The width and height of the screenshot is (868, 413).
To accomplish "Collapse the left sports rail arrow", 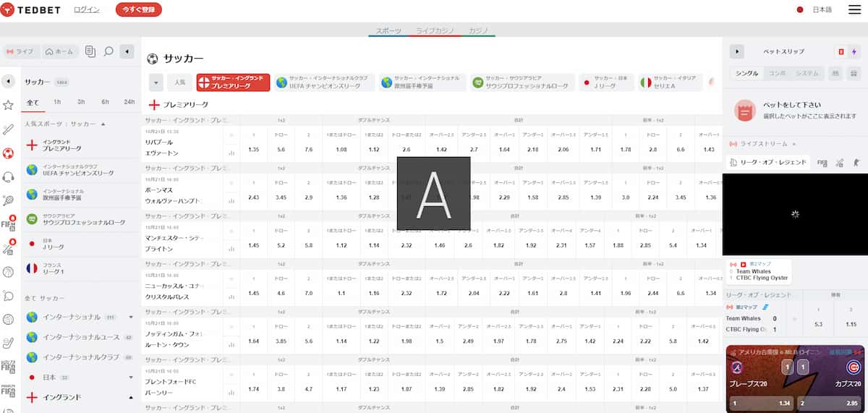I will click(x=8, y=82).
